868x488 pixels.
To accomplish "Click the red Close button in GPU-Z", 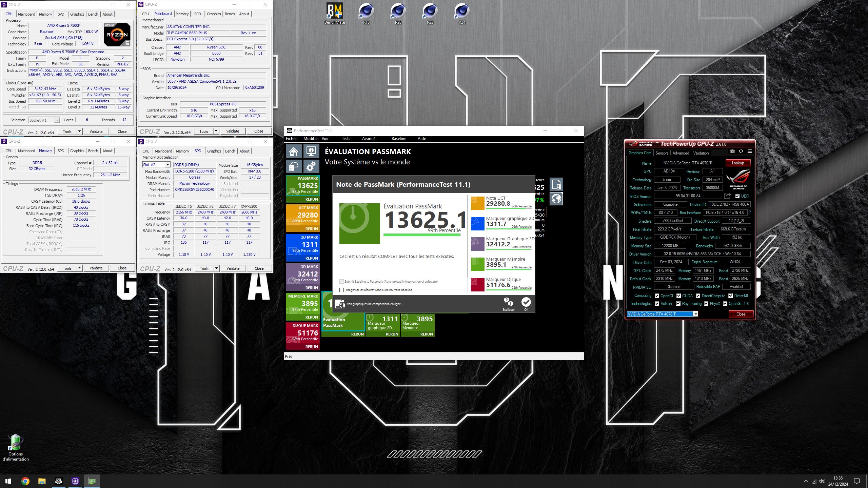I will tap(741, 314).
